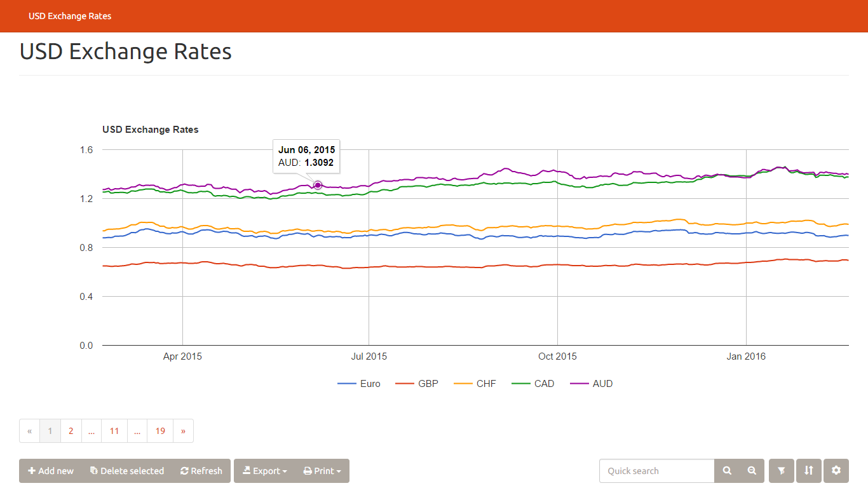Click the Quick search input field
The width and height of the screenshot is (868, 488).
(656, 471)
